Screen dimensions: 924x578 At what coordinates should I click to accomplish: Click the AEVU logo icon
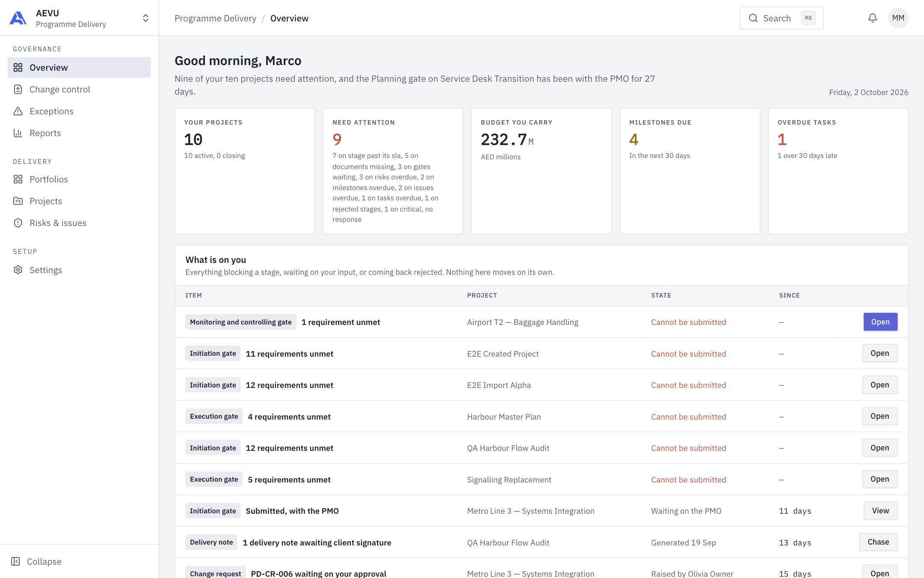[18, 18]
